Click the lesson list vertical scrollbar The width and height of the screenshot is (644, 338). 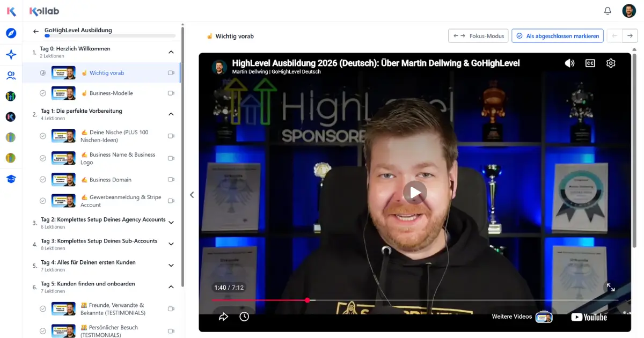point(182,156)
